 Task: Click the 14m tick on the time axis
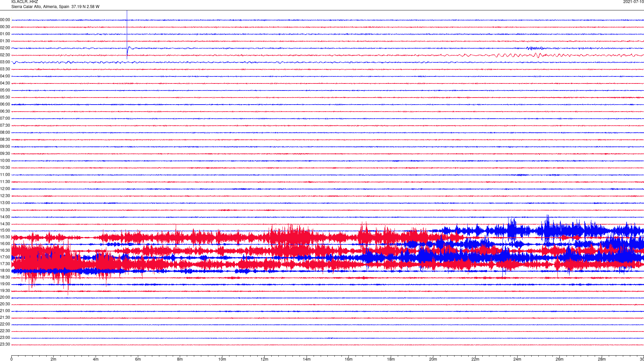click(x=307, y=359)
